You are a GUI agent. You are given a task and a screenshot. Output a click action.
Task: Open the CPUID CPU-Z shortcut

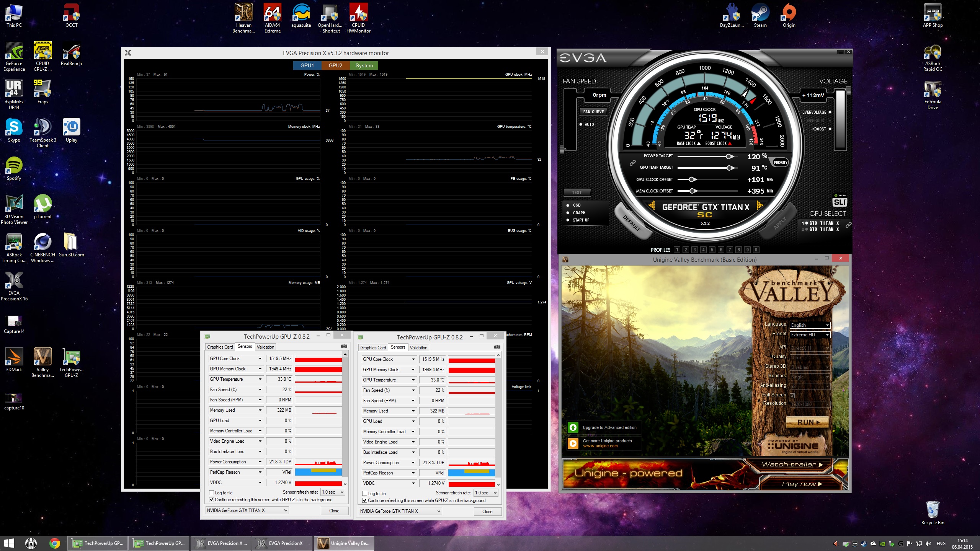[x=42, y=56]
